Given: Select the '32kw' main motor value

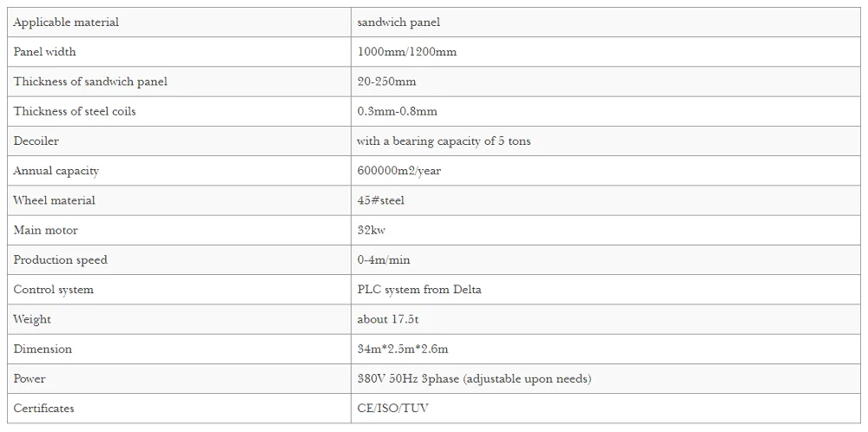Looking at the screenshot, I should (372, 230).
